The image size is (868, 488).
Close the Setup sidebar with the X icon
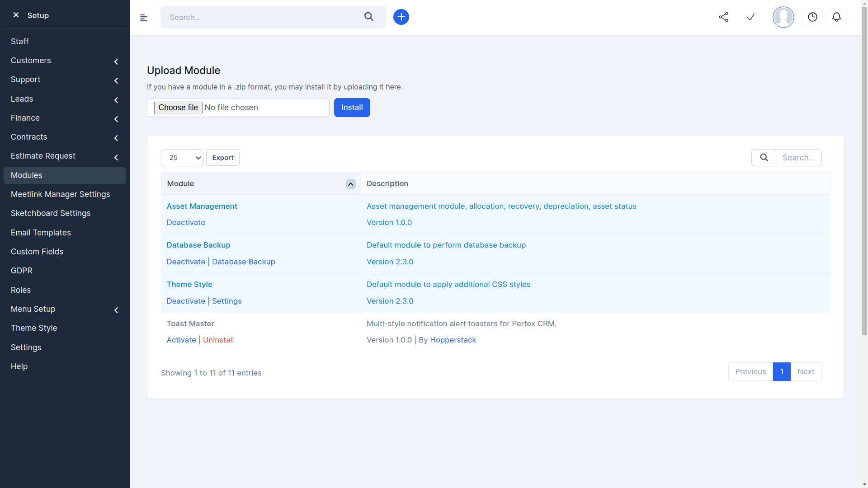click(x=16, y=14)
